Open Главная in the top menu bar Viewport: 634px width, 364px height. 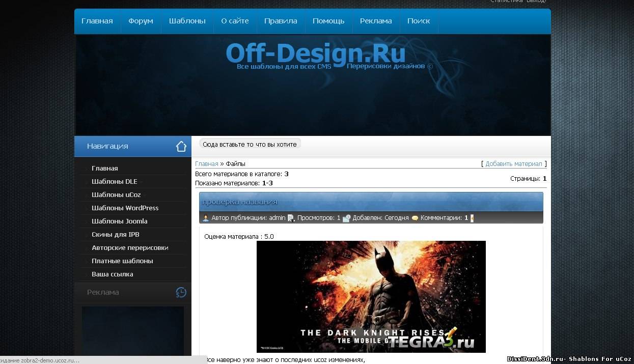coord(97,21)
